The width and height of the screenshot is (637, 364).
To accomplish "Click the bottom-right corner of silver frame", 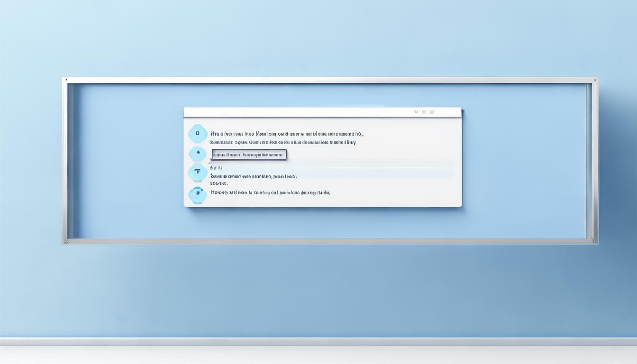I will (x=594, y=241).
